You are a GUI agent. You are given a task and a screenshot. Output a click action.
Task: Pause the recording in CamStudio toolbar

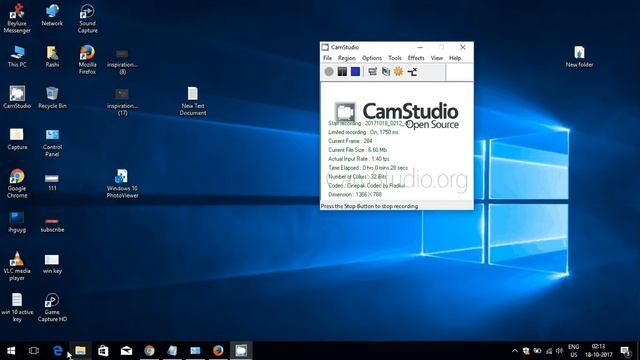coord(342,72)
